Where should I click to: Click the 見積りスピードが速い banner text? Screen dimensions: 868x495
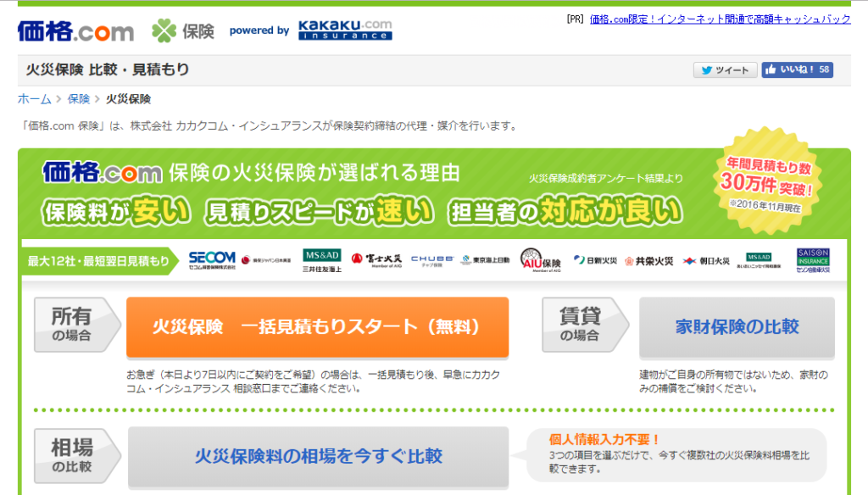tap(320, 212)
